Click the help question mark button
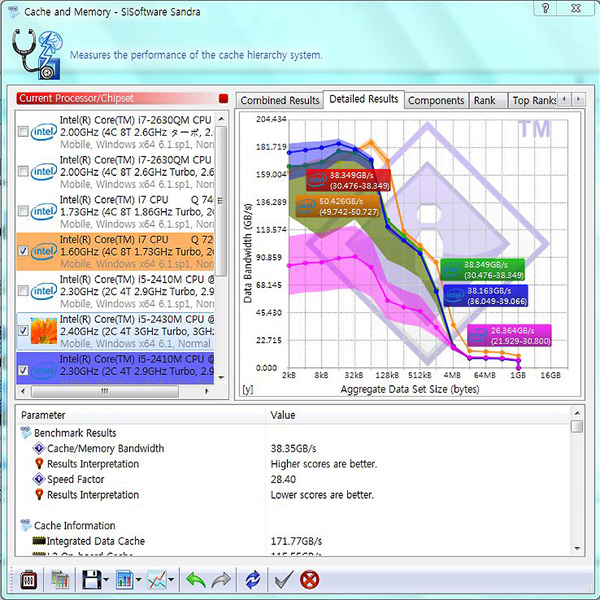 [x=546, y=8]
